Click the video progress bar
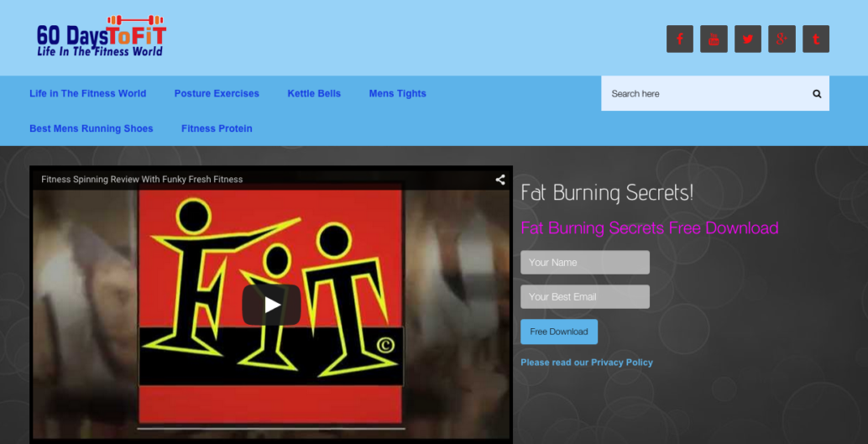 click(271, 429)
